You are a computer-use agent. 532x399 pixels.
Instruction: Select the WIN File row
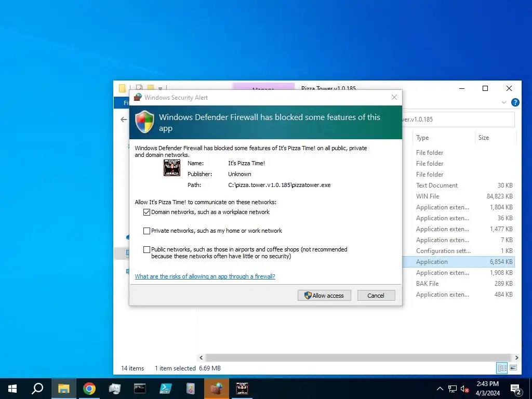458,196
